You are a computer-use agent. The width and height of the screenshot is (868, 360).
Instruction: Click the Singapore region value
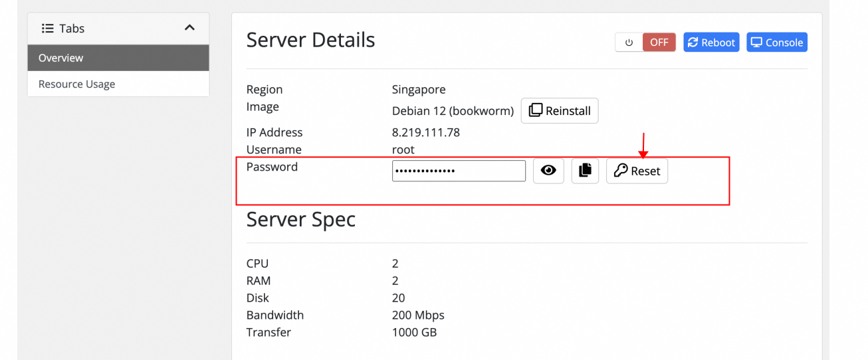tap(419, 90)
